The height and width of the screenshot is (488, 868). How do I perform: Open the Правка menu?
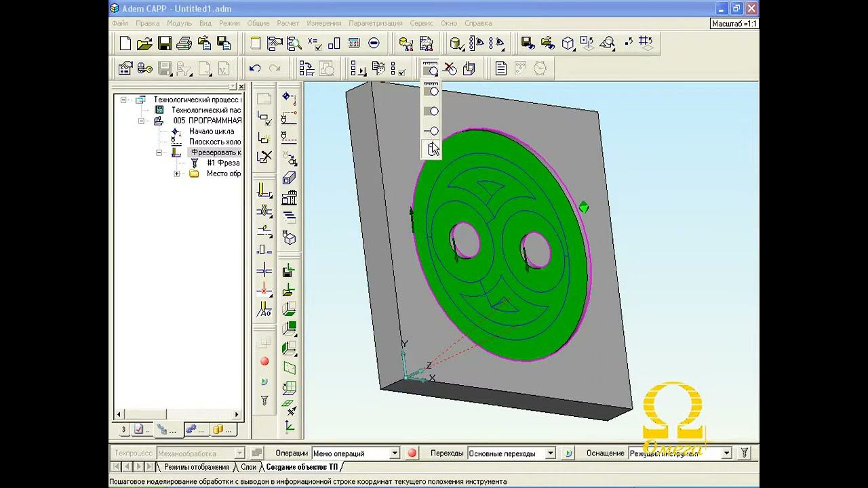click(148, 23)
